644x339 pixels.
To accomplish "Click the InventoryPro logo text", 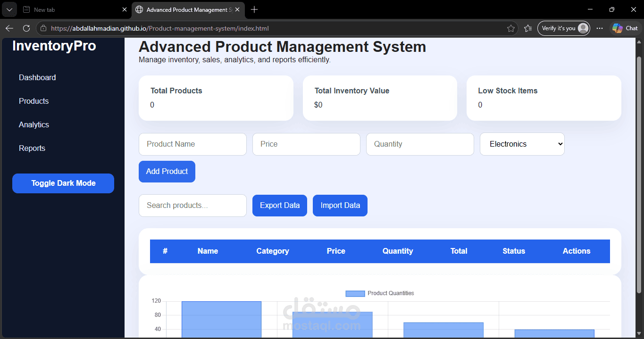I will (54, 46).
